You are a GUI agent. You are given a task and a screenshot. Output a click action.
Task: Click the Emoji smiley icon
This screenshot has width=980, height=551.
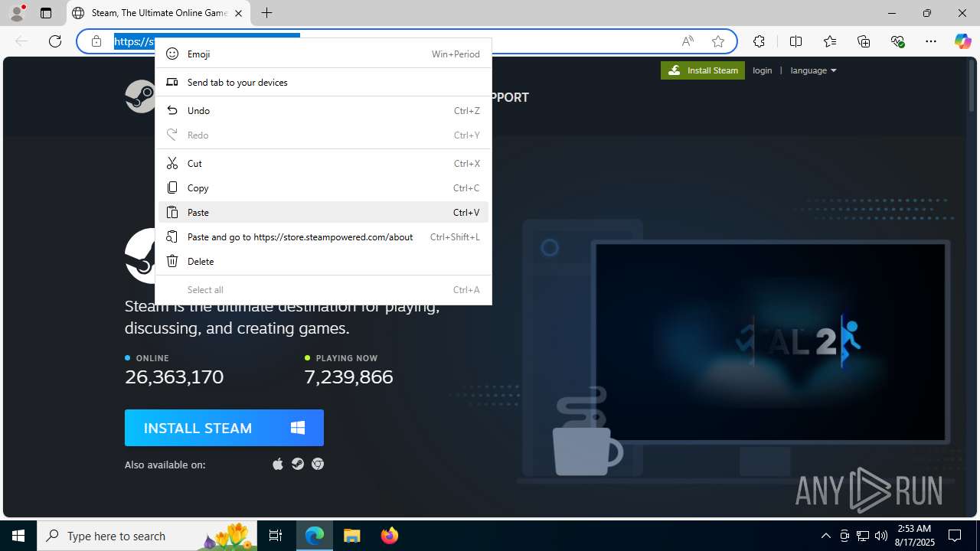click(172, 54)
